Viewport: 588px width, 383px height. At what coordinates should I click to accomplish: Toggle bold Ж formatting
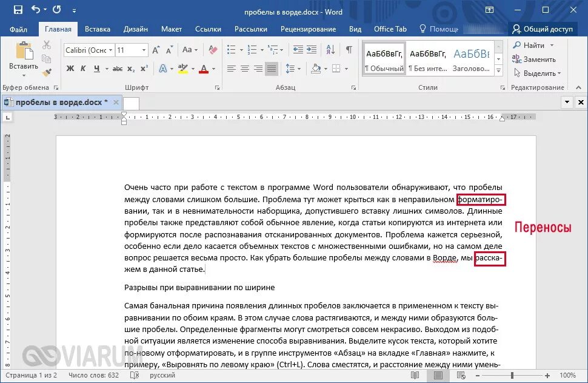coord(70,69)
